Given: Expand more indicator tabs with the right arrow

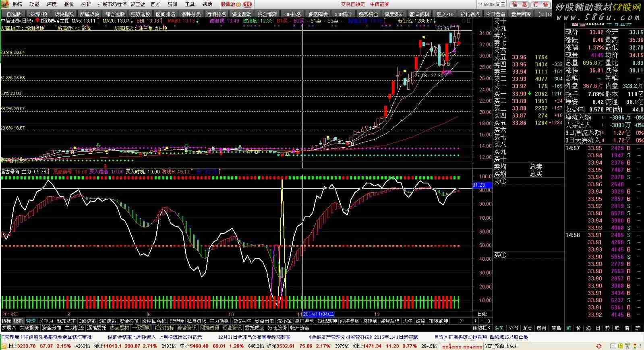Looking at the screenshot, I should pos(461,321).
